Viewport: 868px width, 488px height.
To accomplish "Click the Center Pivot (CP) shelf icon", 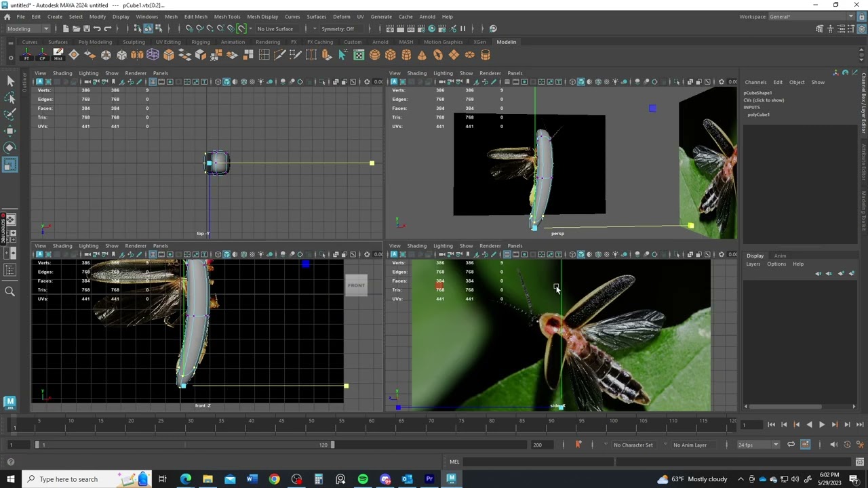I will pos(42,55).
